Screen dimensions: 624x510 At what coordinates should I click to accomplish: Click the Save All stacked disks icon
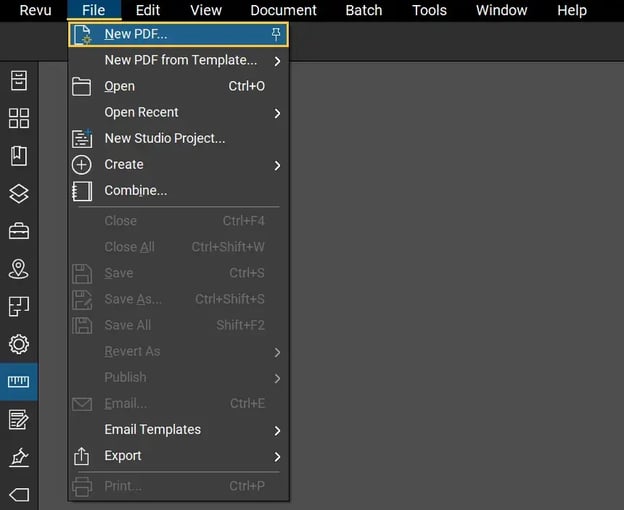[x=82, y=326]
